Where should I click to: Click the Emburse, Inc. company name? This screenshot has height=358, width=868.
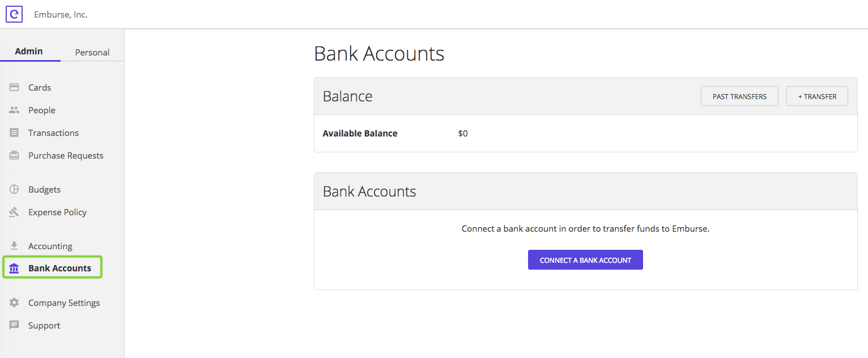61,15
